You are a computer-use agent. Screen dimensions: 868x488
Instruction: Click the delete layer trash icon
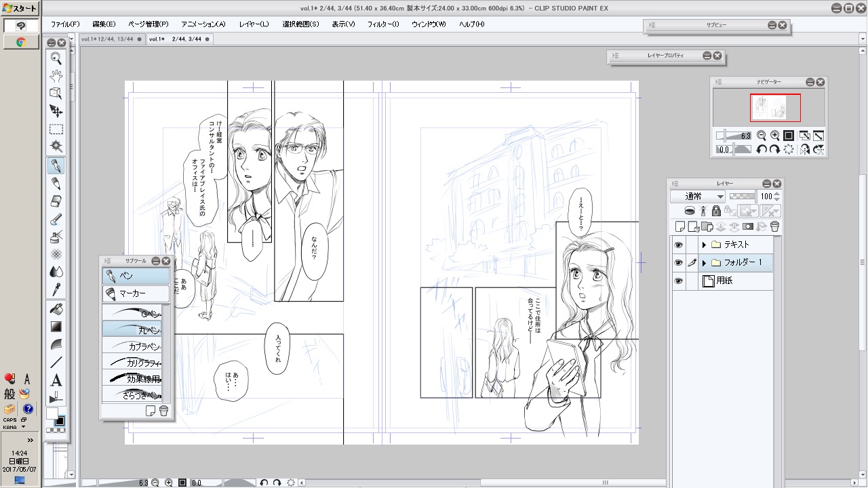tap(774, 226)
